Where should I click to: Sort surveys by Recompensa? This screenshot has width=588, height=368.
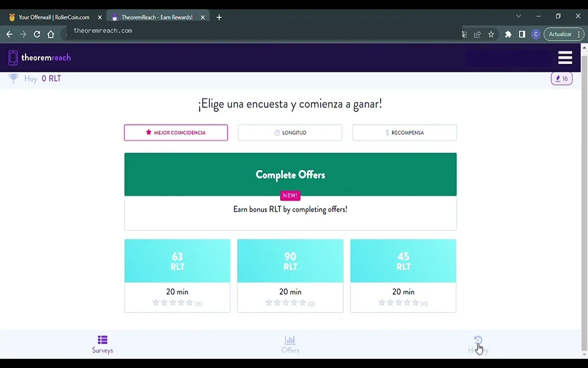pos(404,132)
